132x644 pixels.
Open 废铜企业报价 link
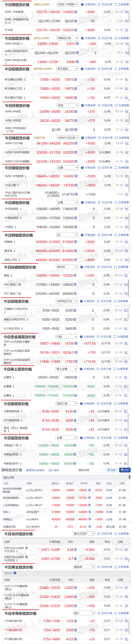pos(42,4)
